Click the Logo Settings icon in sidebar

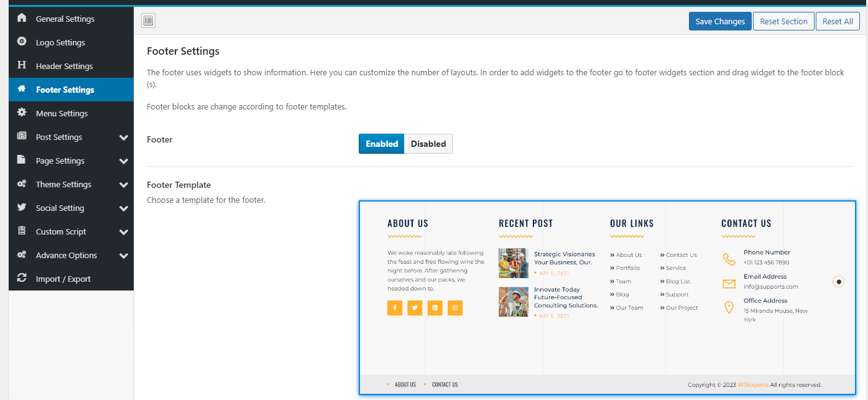pos(22,42)
